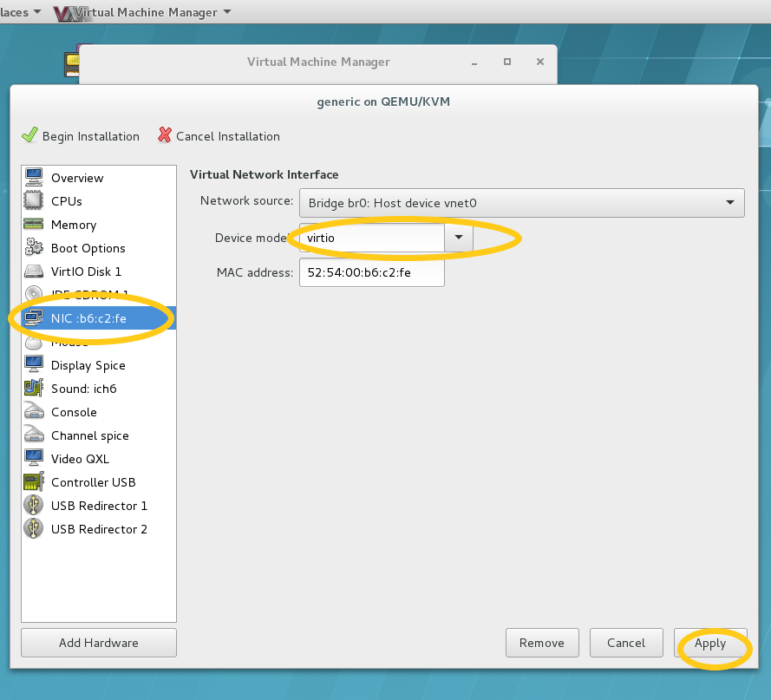This screenshot has width=771, height=700.
Task: Click the Memory RAM stick icon
Action: (34, 225)
